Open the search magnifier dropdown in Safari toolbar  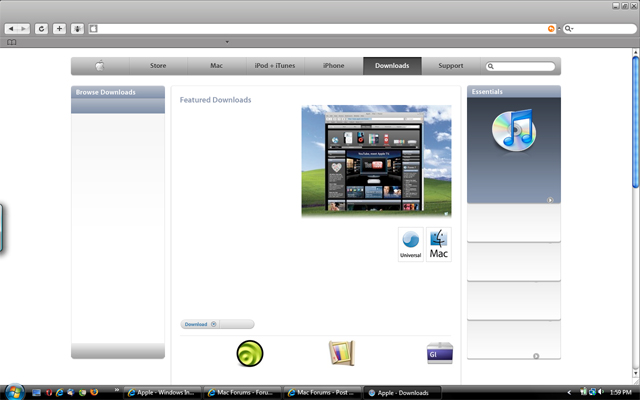(x=569, y=29)
